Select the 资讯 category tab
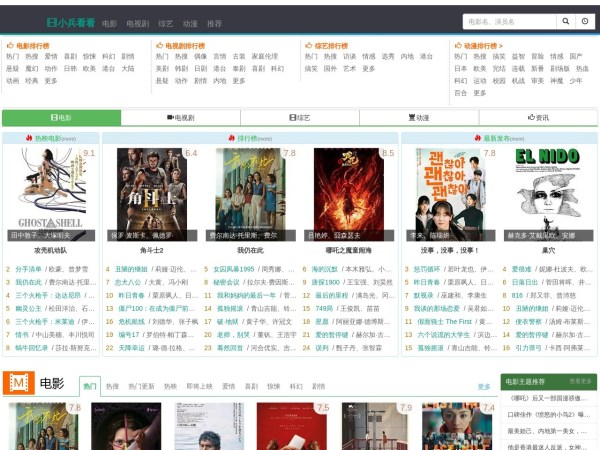This screenshot has height=450, width=600. tap(538, 118)
